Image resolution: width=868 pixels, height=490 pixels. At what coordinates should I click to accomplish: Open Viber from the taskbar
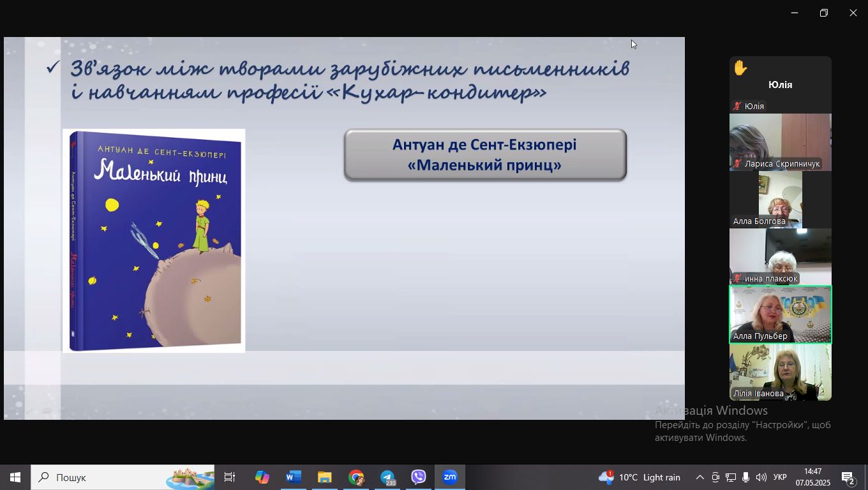click(x=419, y=477)
